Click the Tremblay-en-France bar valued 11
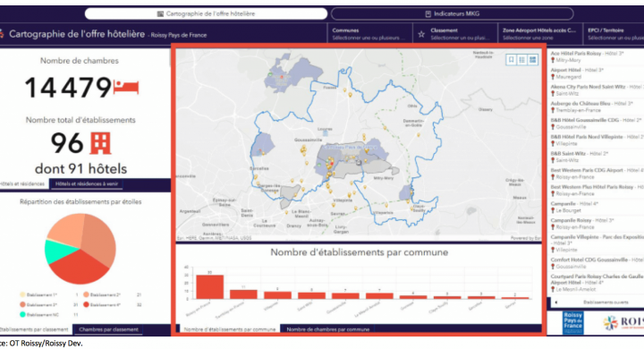The image size is (644, 349). tap(243, 294)
